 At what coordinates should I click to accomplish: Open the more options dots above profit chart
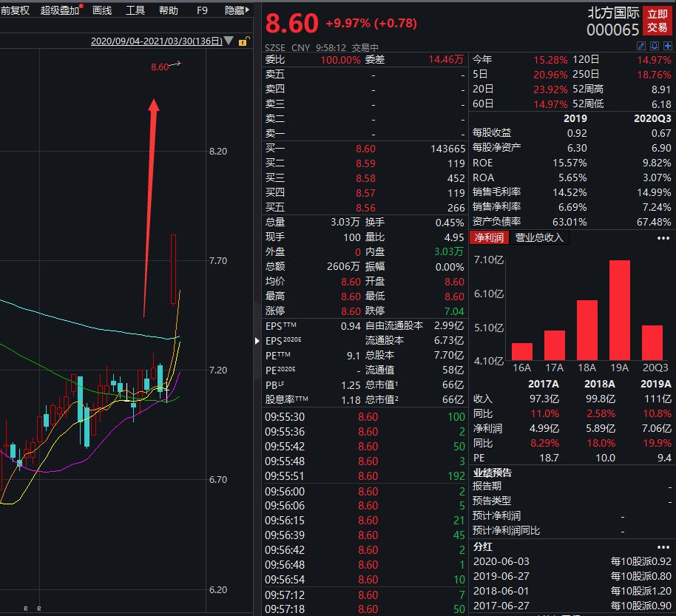[x=663, y=238]
